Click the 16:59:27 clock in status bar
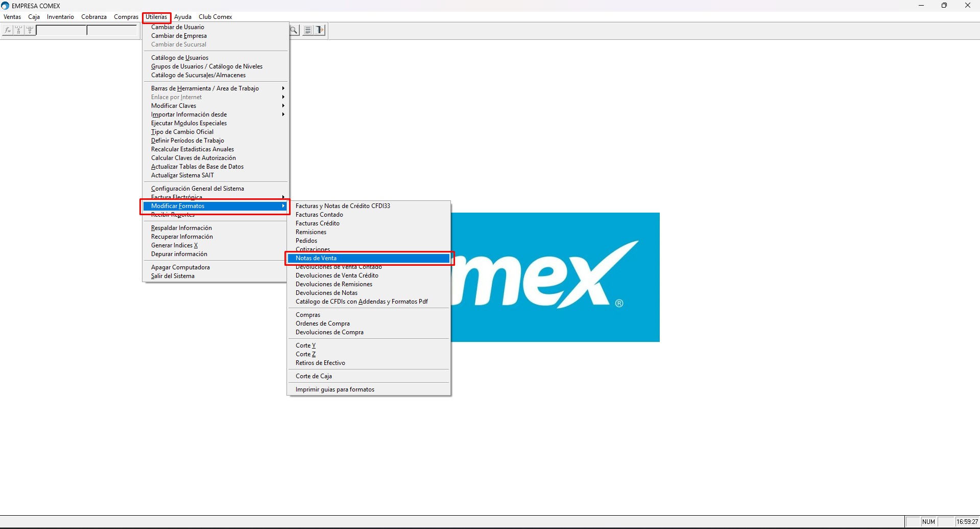980x529 pixels. 967,522
